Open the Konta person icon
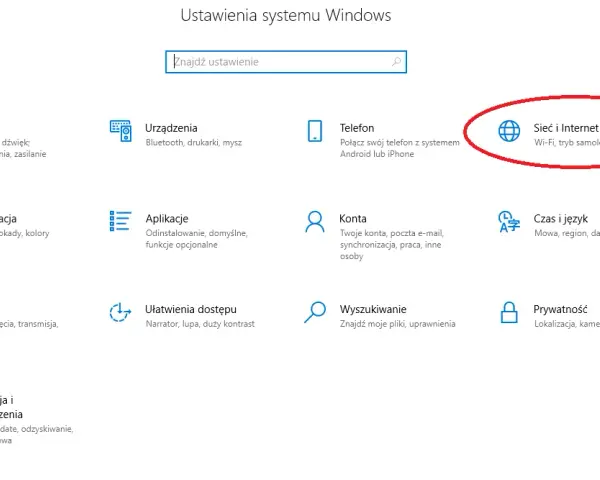 [315, 222]
